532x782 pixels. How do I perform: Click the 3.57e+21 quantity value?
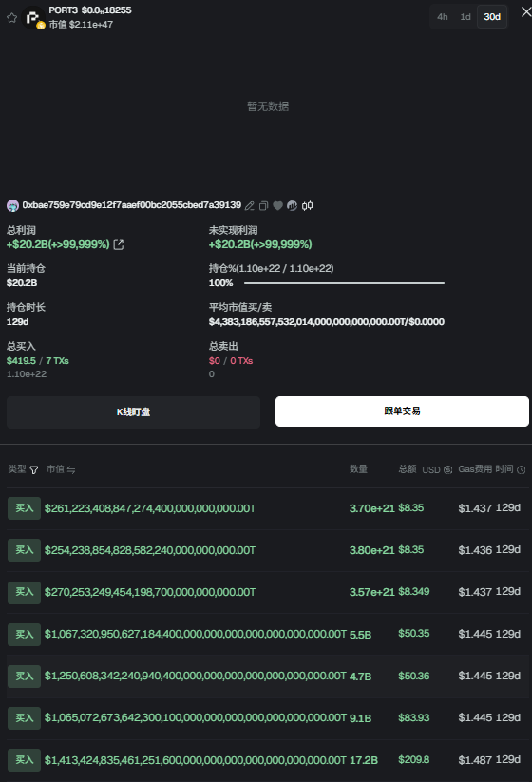(x=372, y=592)
